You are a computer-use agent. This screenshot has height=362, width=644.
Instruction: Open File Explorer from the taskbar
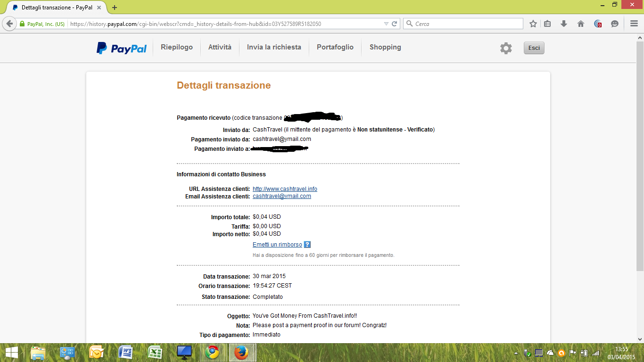pos(38,353)
